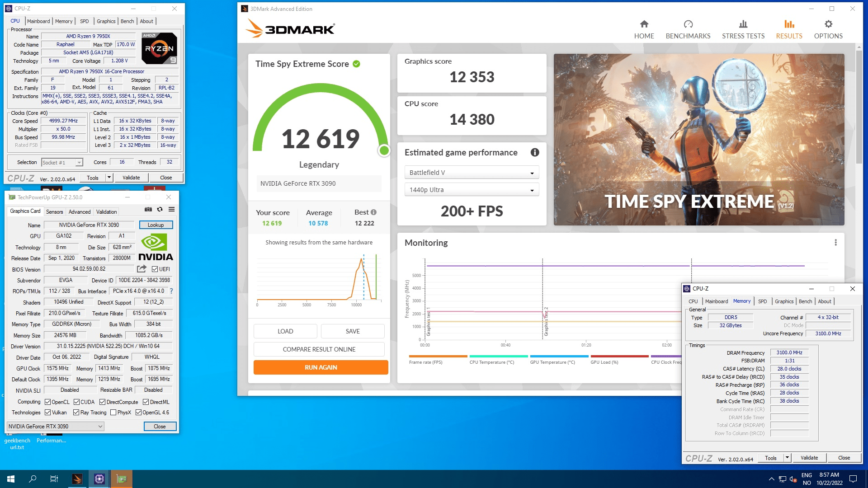Image resolution: width=868 pixels, height=488 pixels.
Task: Click the GPU-Z refresh icon
Action: tap(160, 209)
